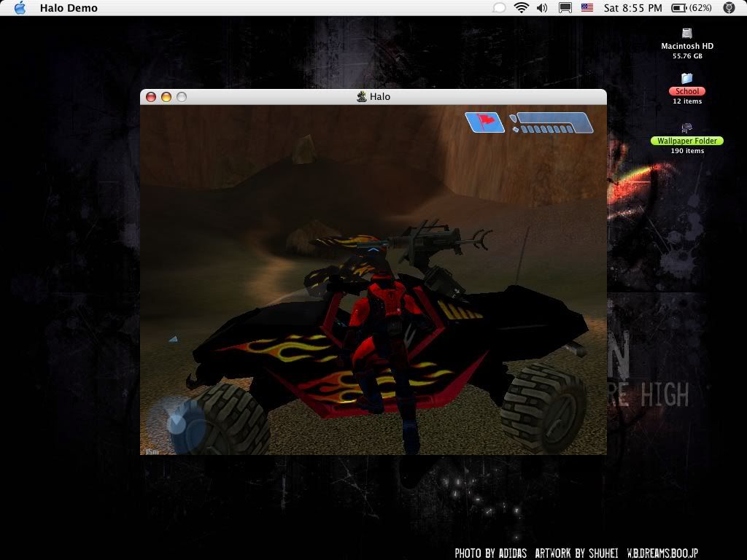Image resolution: width=747 pixels, height=560 pixels.
Task: Click the Macintosh HD label
Action: [x=687, y=46]
